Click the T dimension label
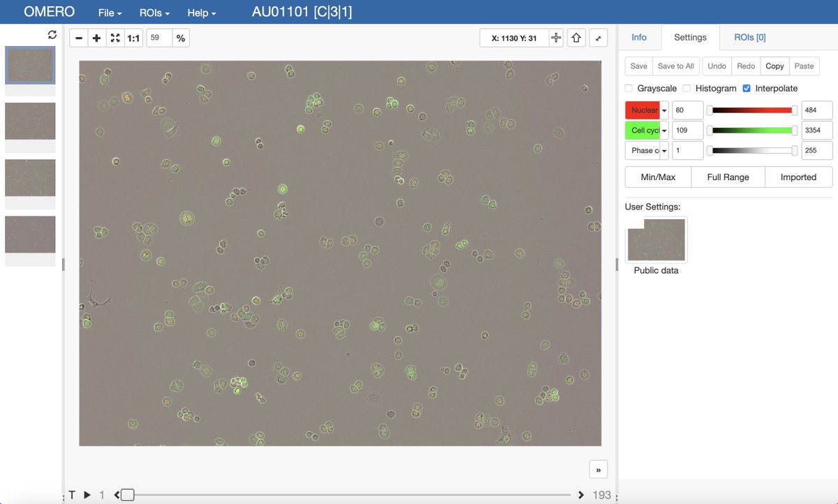 coord(72,495)
